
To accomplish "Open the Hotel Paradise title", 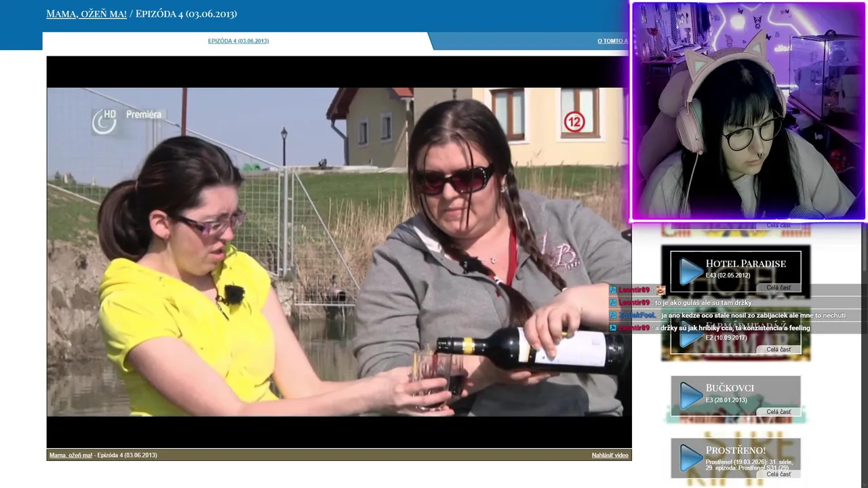I will (745, 264).
